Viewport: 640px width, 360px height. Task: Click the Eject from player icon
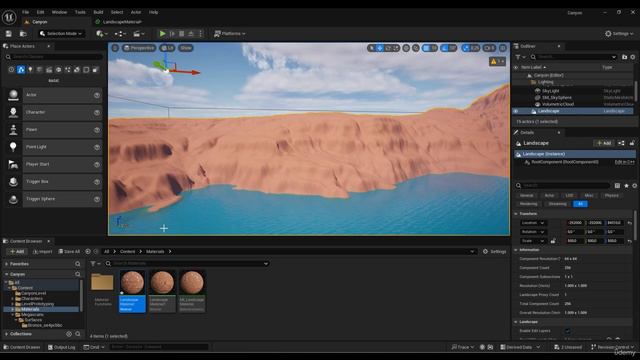[191, 34]
